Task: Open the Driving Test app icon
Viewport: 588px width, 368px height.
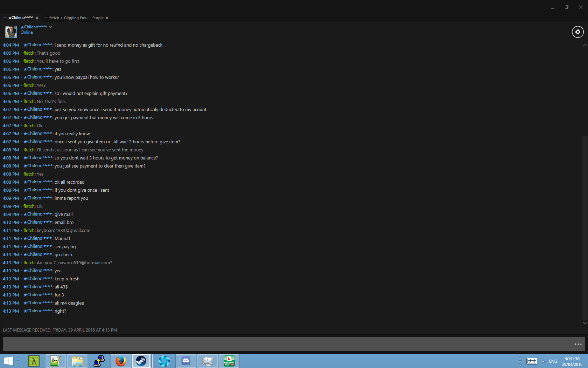Action: (229, 361)
